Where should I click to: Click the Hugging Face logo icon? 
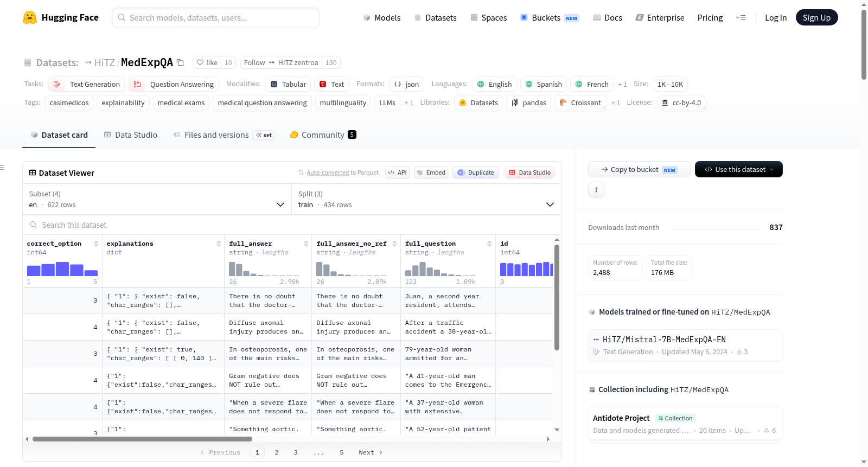tap(30, 17)
